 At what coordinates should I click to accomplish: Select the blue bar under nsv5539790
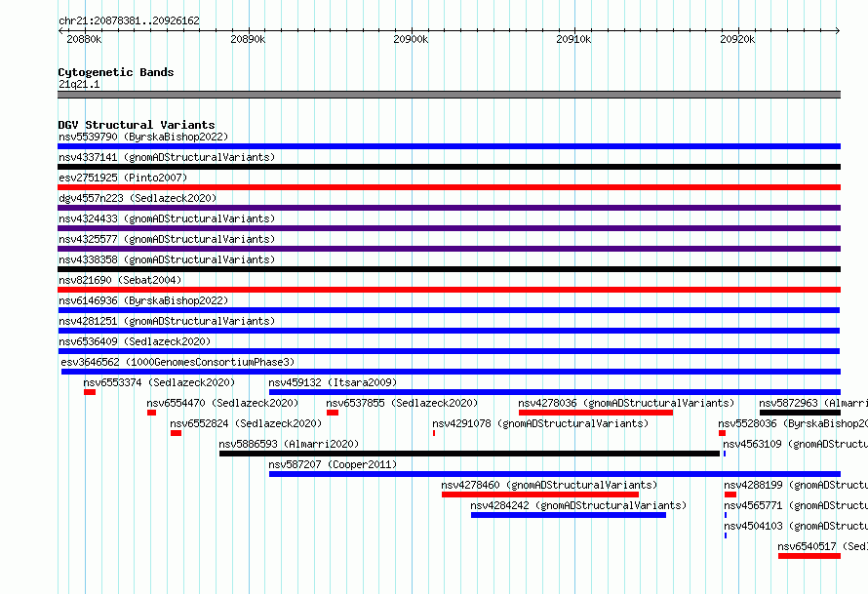(449, 146)
